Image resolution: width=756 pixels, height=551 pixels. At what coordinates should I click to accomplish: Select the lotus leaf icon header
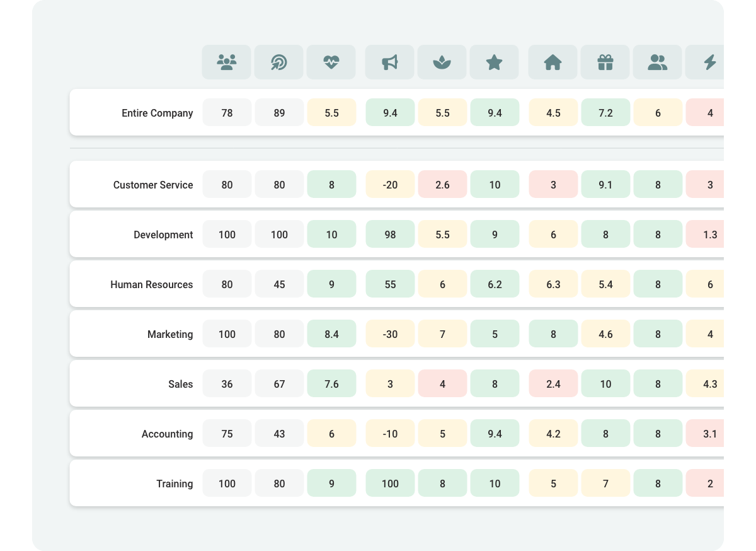[442, 62]
